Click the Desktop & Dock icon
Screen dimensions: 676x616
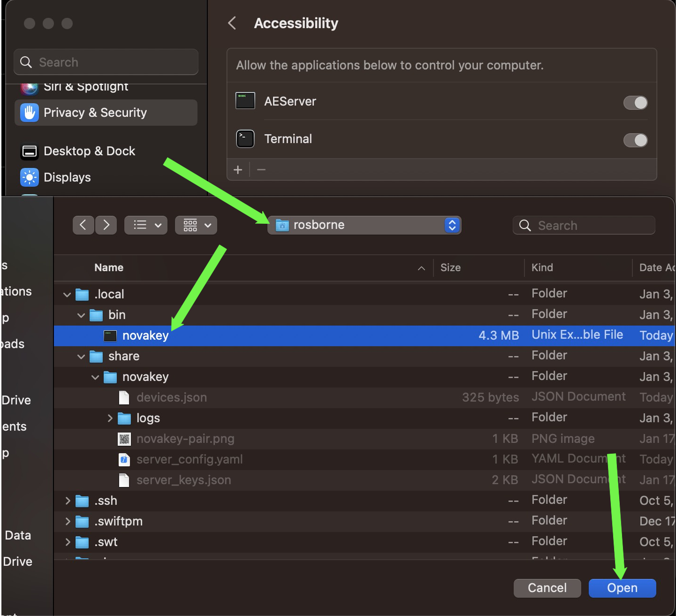tap(29, 151)
